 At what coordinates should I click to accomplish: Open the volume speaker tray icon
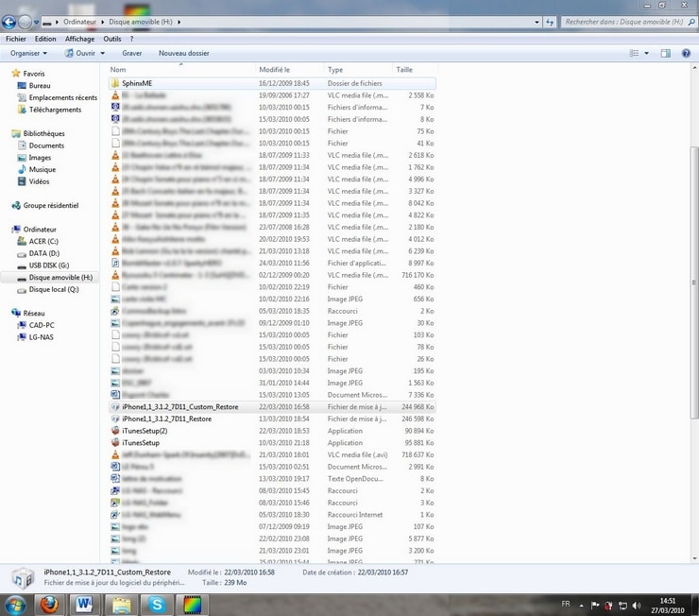tap(637, 606)
